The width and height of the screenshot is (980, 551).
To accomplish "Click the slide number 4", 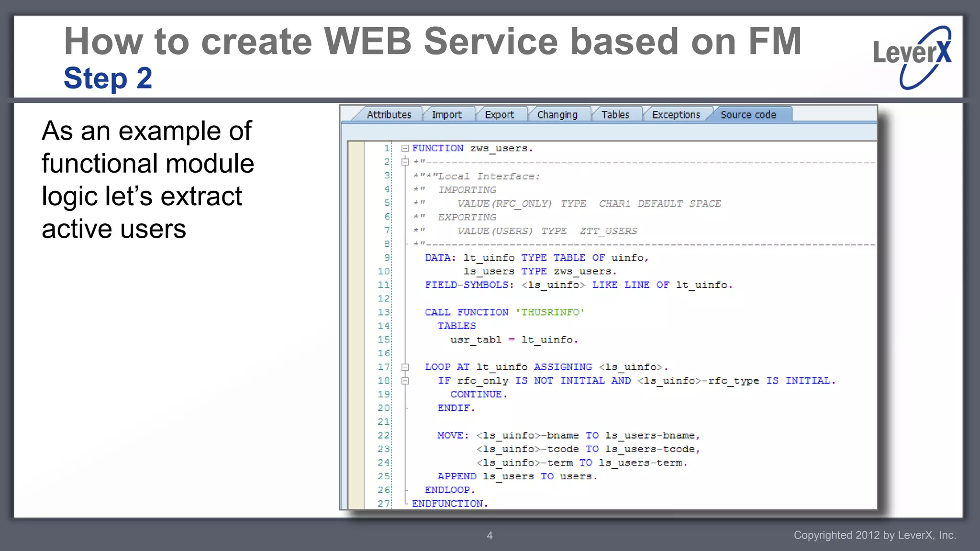I will click(490, 536).
